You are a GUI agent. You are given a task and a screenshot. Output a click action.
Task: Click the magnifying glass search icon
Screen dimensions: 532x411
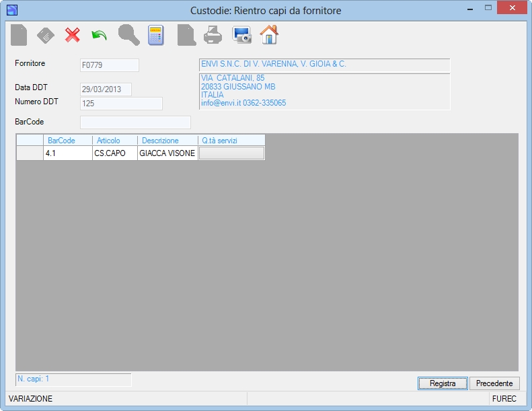tap(129, 35)
